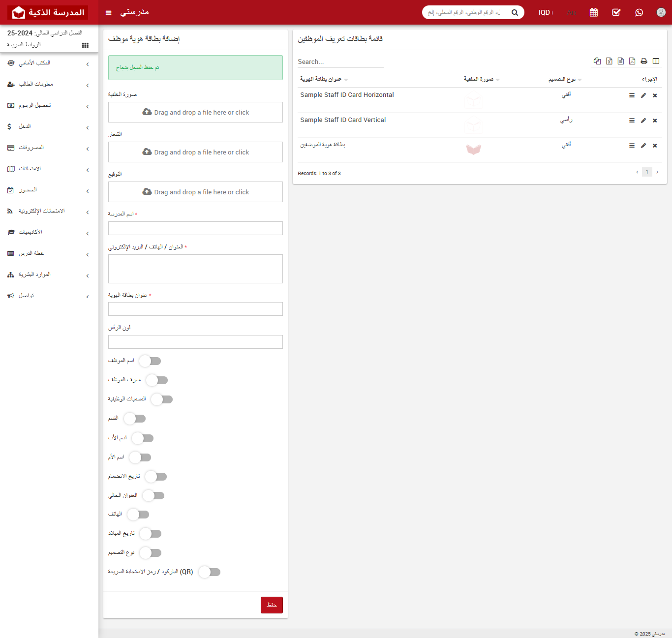Click the red حفظ save button
Viewport: 672px width, 639px height.
click(272, 605)
